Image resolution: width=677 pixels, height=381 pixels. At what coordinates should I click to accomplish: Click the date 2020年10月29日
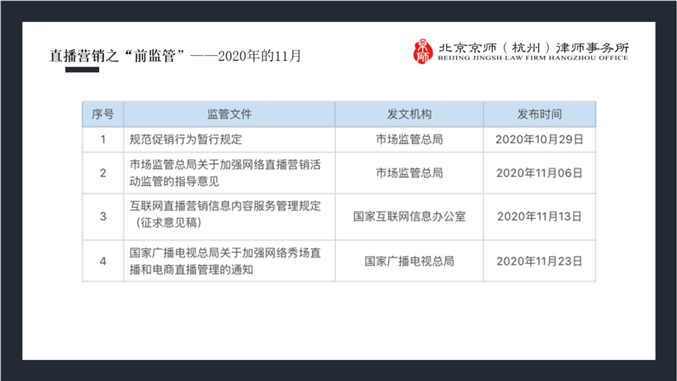point(540,140)
